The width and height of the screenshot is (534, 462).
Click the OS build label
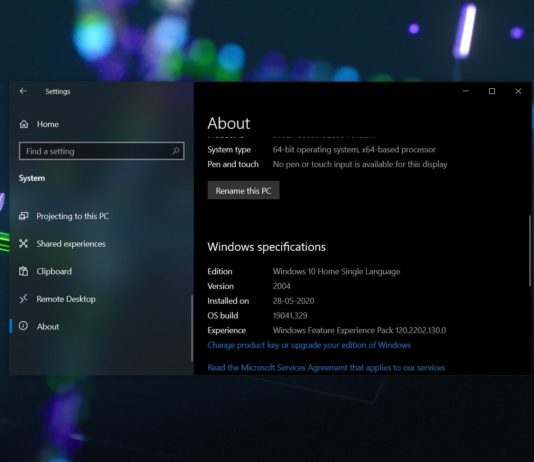click(x=223, y=316)
